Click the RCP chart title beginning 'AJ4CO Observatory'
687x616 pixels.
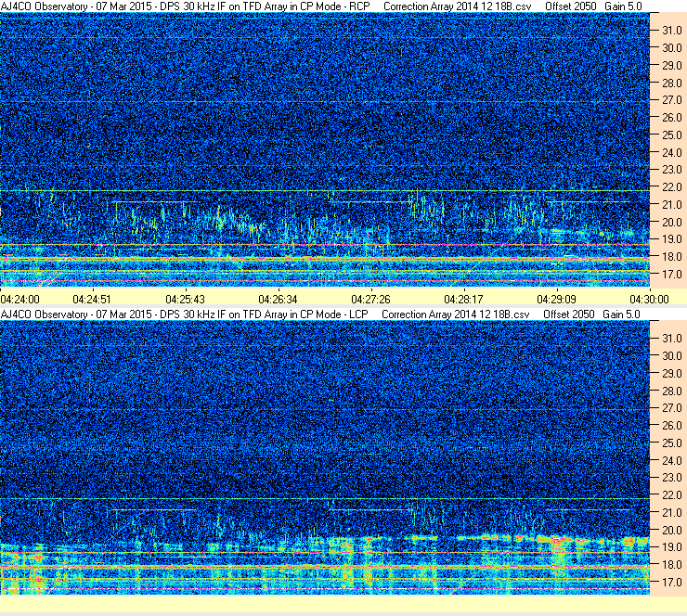[186, 6]
